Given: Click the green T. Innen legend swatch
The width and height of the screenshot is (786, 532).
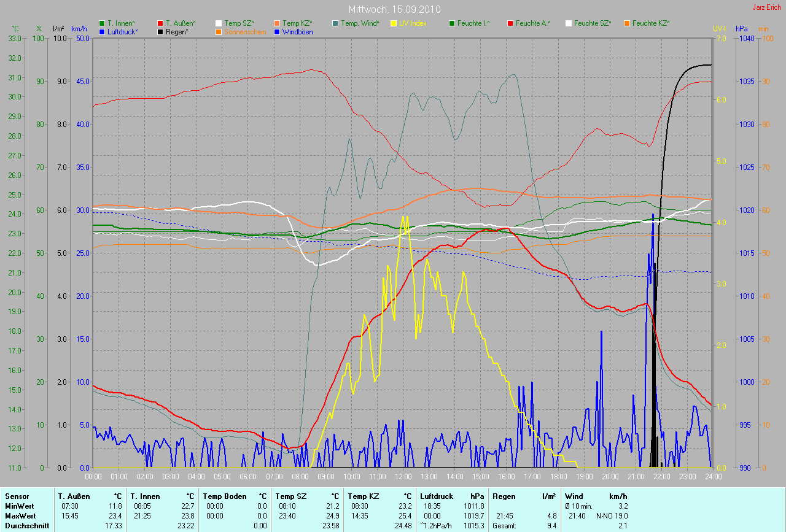Looking at the screenshot, I should click(102, 23).
